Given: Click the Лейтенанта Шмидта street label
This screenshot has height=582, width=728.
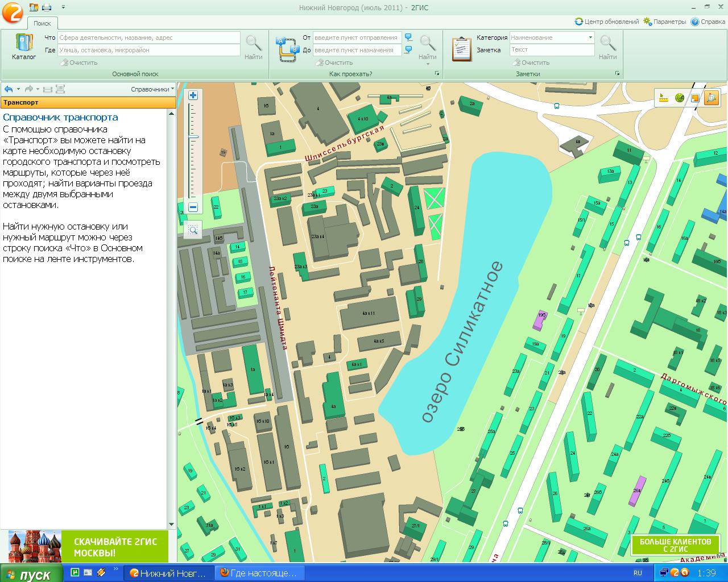Looking at the screenshot, I should tap(279, 307).
